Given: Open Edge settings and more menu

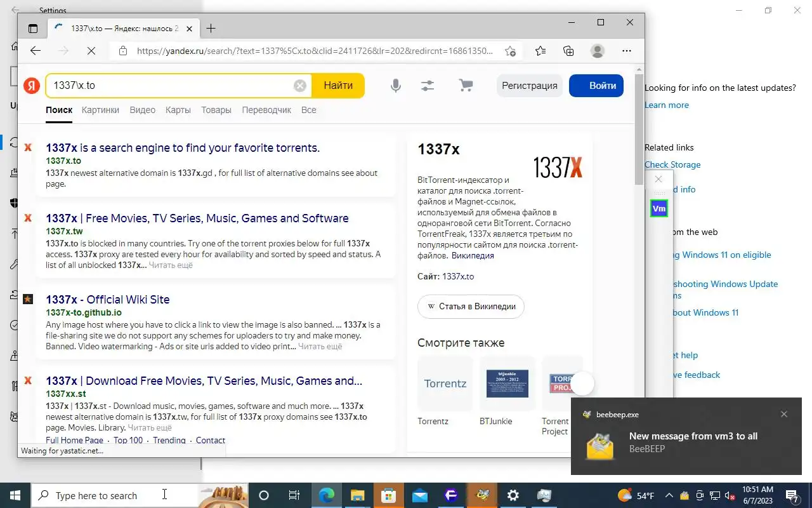Looking at the screenshot, I should click(x=627, y=51).
